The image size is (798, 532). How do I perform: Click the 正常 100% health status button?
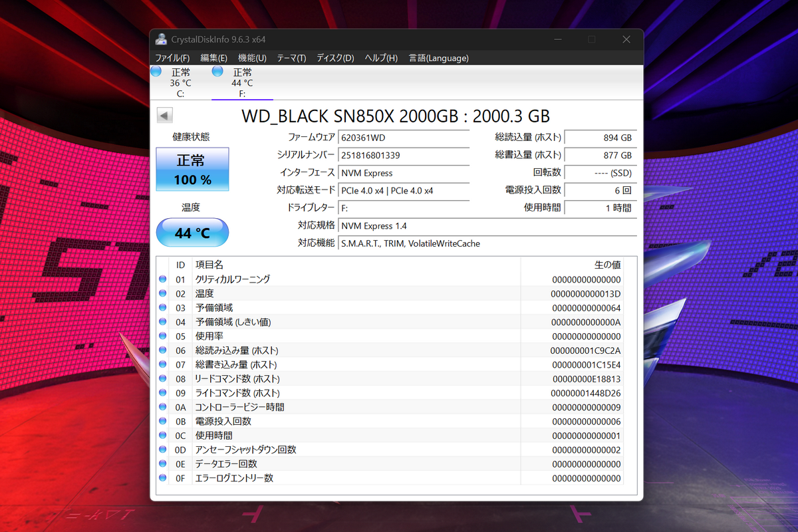192,170
